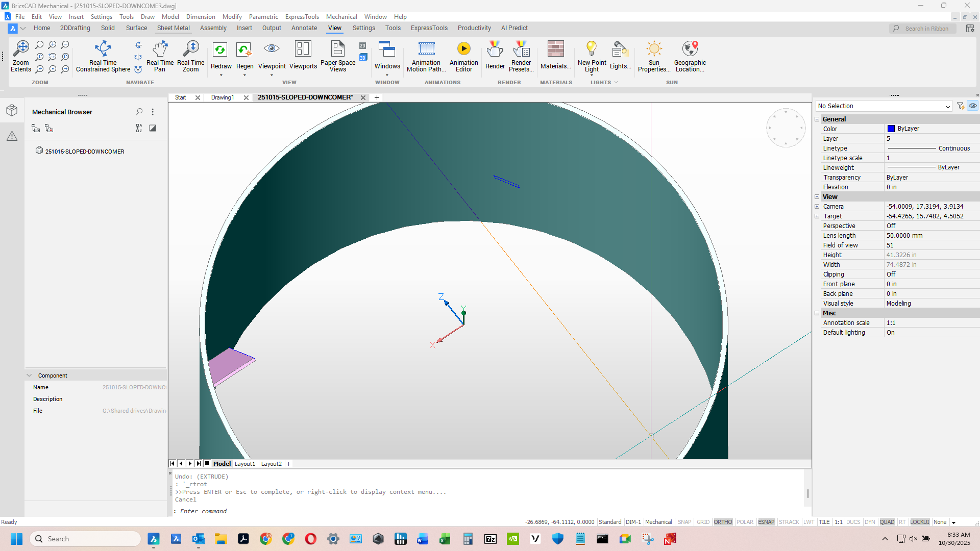Activate Real-Time Constrained Sphere orbit

(x=103, y=56)
